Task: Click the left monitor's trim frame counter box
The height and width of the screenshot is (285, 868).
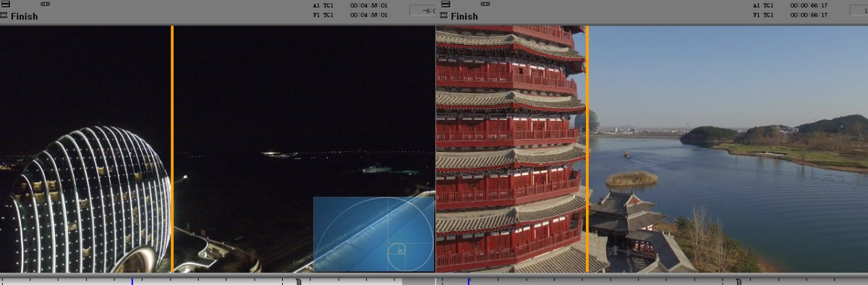Action: coord(422,11)
